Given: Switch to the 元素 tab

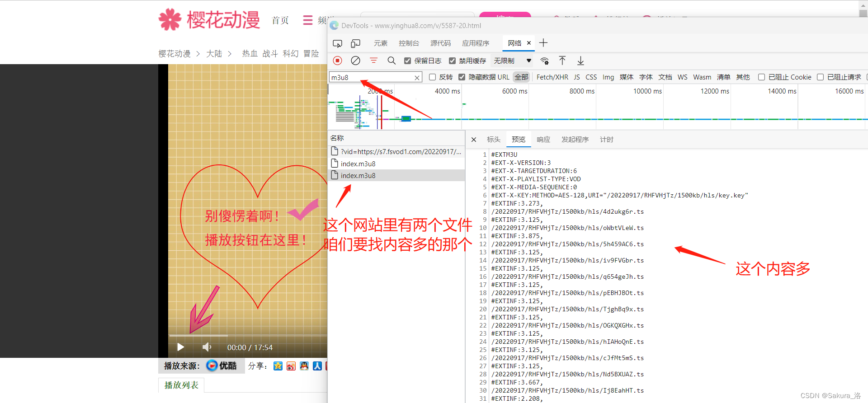Looking at the screenshot, I should pos(381,43).
